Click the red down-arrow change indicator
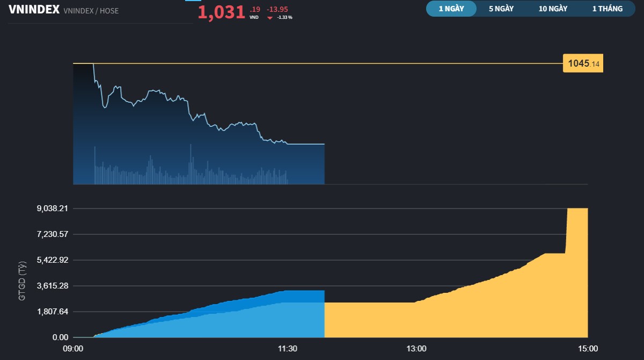The image size is (644, 360). click(x=270, y=18)
